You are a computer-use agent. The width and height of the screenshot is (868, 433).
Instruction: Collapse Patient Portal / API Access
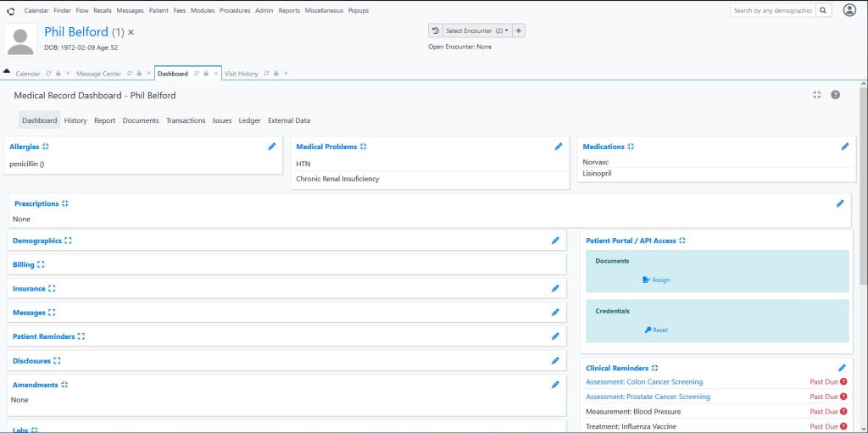tap(682, 241)
